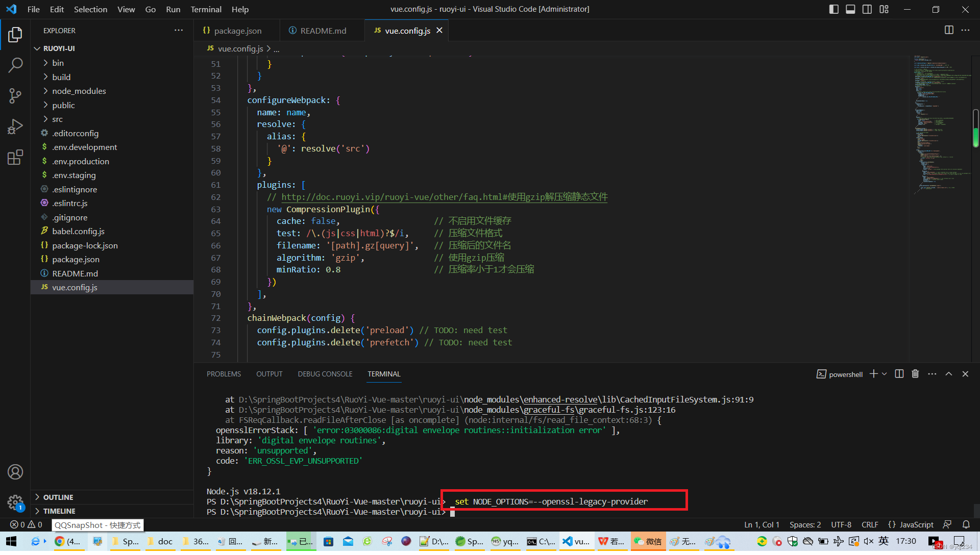This screenshot has height=555, width=980.
Task: Switch to the README.md editor tab
Action: pyautogui.click(x=323, y=31)
